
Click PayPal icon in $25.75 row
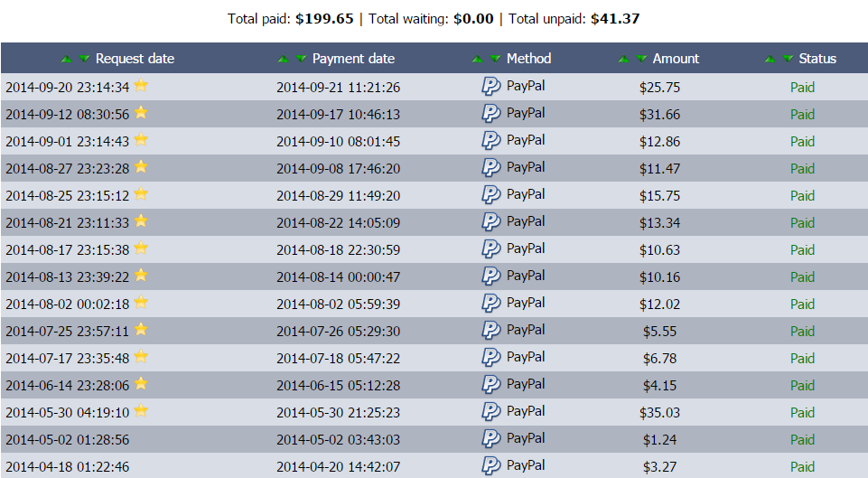click(490, 87)
